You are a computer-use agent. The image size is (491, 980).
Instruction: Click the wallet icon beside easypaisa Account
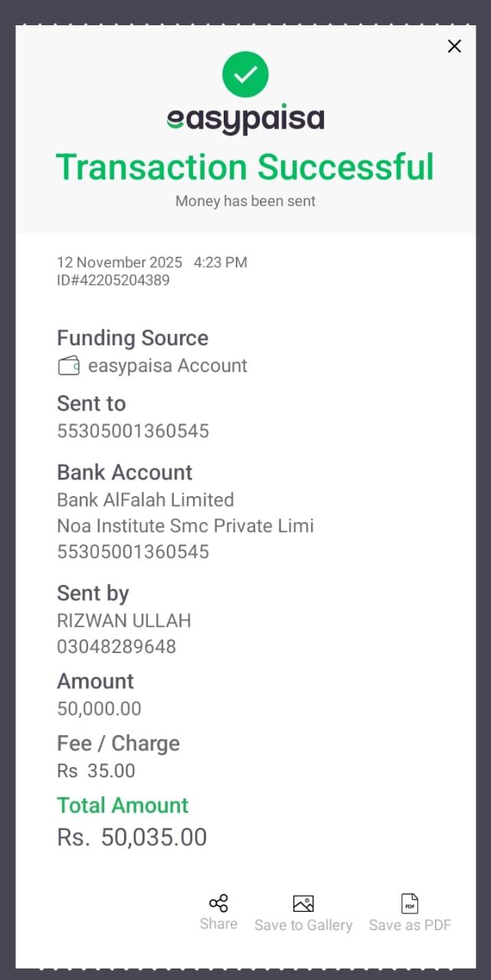69,366
